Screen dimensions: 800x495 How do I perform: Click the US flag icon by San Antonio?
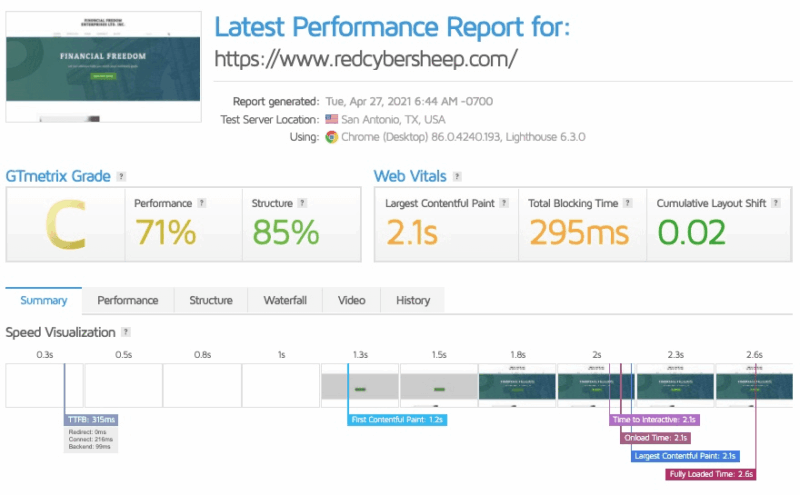click(331, 119)
